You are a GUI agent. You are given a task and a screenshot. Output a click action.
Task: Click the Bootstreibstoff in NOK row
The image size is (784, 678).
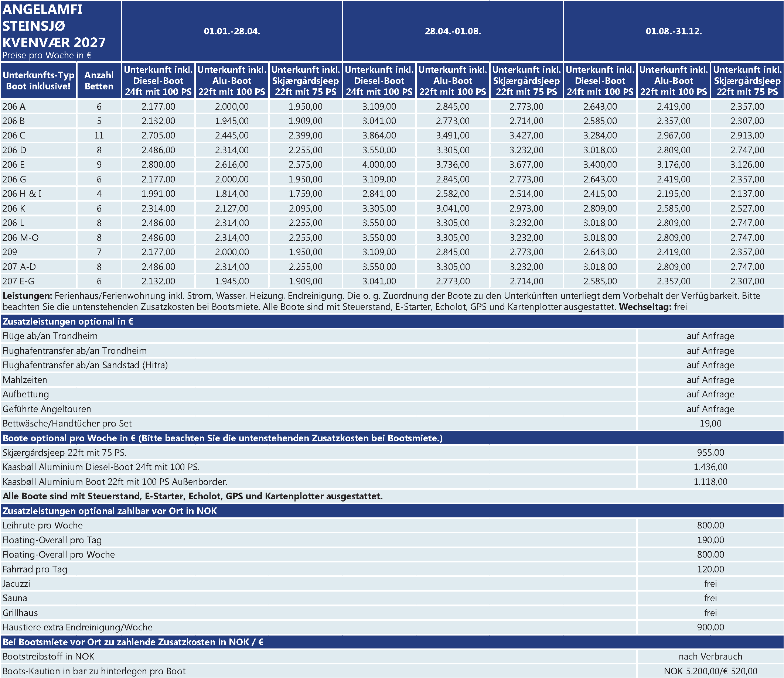point(392,657)
